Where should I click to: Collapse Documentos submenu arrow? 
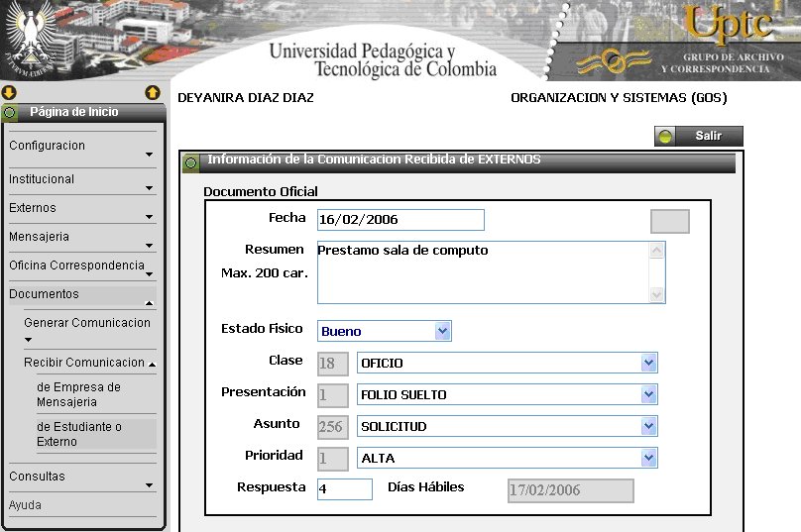click(149, 303)
